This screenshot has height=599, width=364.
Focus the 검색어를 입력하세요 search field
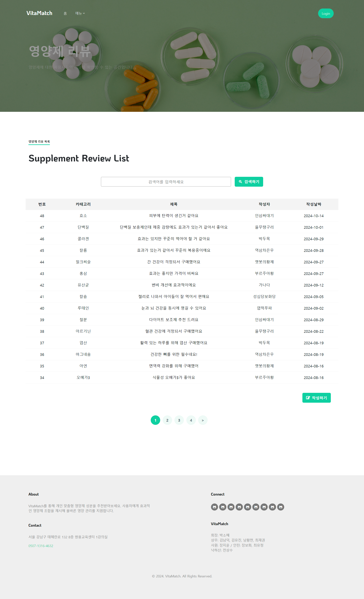point(166,182)
